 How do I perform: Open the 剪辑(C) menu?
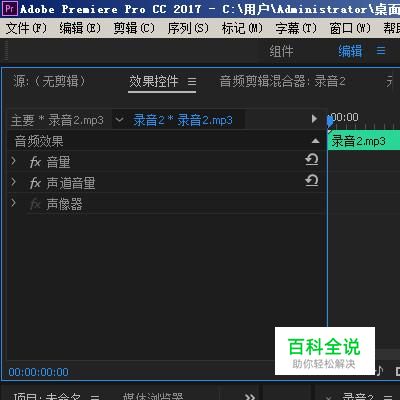point(134,28)
